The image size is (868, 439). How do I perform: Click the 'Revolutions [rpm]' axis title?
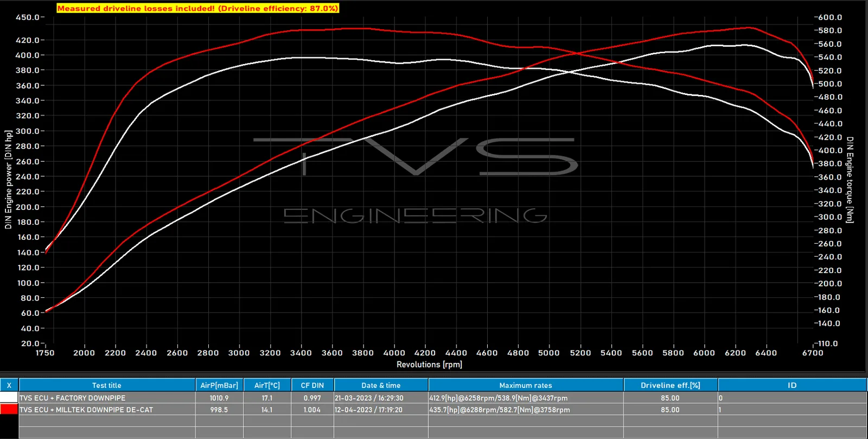pos(429,365)
